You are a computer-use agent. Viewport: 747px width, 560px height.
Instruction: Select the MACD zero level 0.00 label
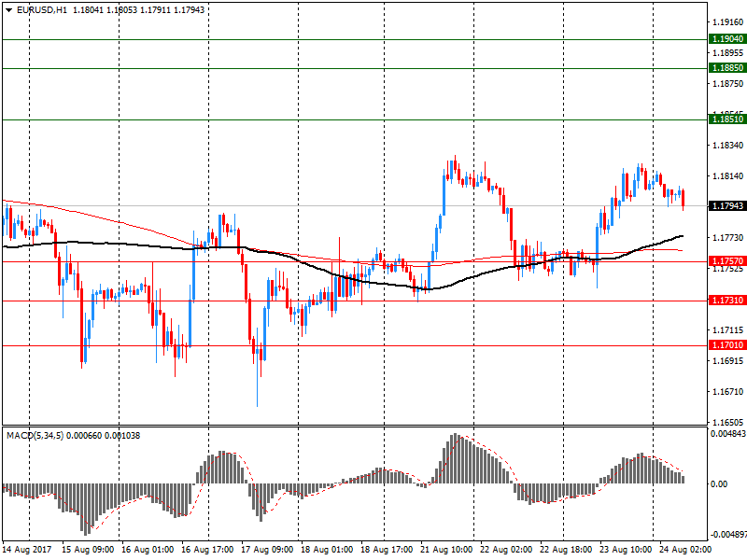point(719,484)
